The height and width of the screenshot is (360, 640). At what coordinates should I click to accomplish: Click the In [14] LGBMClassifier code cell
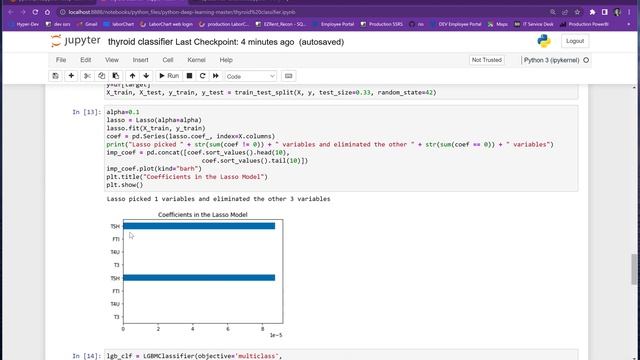pyautogui.click(x=341, y=355)
